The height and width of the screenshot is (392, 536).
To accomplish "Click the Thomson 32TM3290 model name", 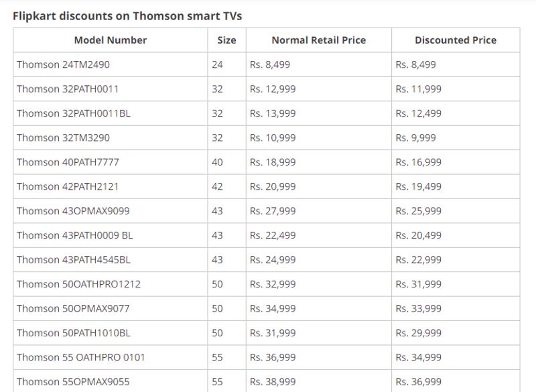I will (63, 138).
